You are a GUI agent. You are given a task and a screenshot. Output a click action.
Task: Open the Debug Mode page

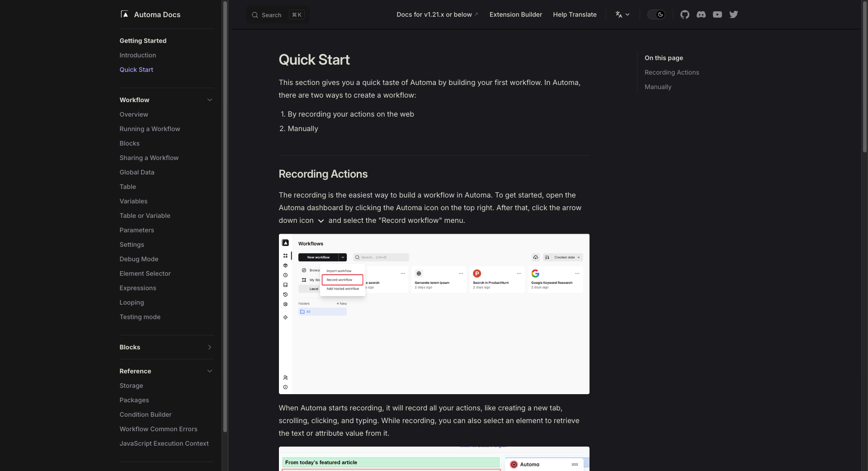(x=139, y=259)
